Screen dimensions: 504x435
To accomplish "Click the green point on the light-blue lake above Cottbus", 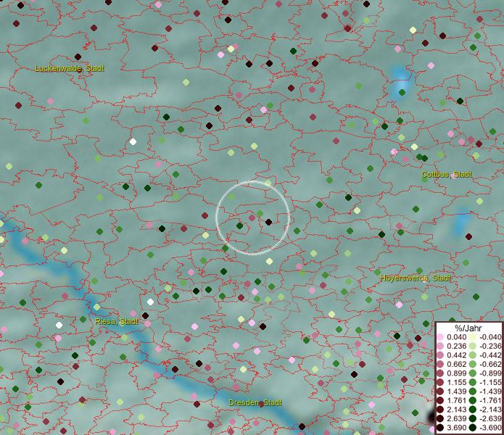I will [x=402, y=93].
